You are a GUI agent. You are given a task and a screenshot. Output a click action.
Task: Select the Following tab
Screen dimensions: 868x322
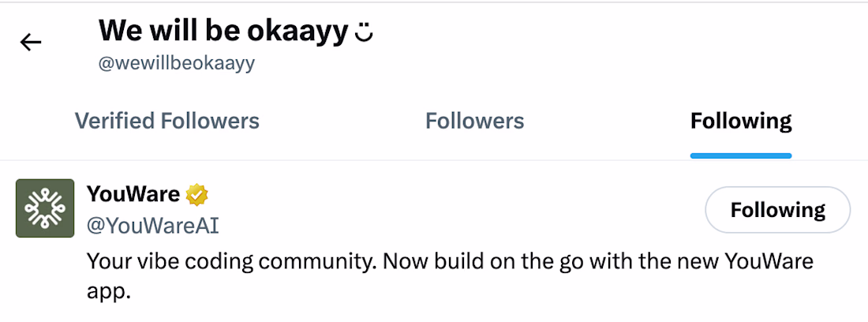tap(740, 121)
